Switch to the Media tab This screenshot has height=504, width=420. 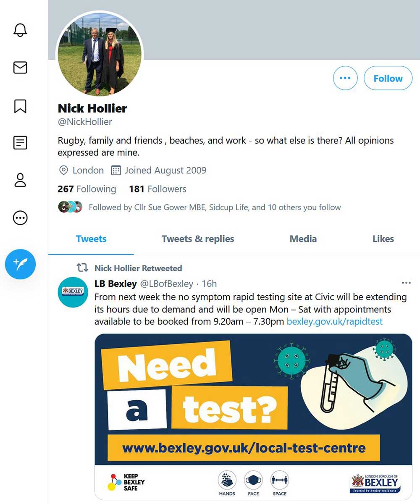[x=303, y=239]
